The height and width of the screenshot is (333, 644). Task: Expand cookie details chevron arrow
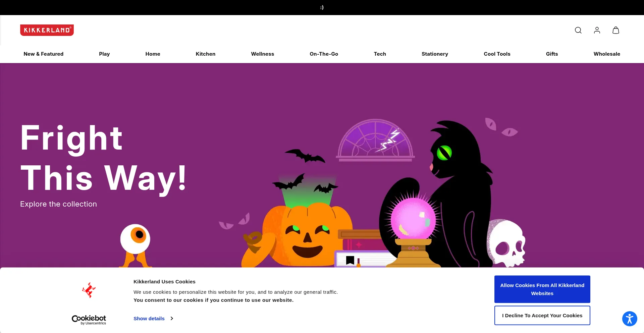pyautogui.click(x=172, y=319)
